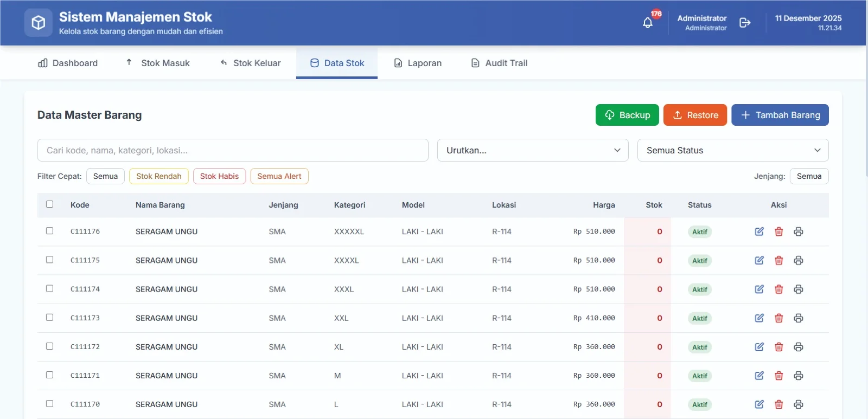Image resolution: width=868 pixels, height=419 pixels.
Task: Print label for item C111170
Action: point(799,404)
